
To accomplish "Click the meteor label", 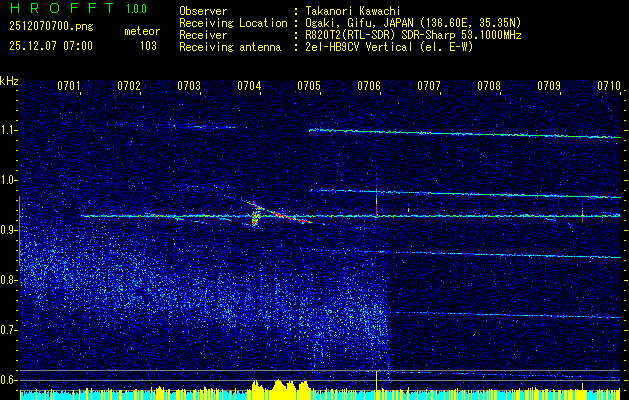I will pos(142,31).
